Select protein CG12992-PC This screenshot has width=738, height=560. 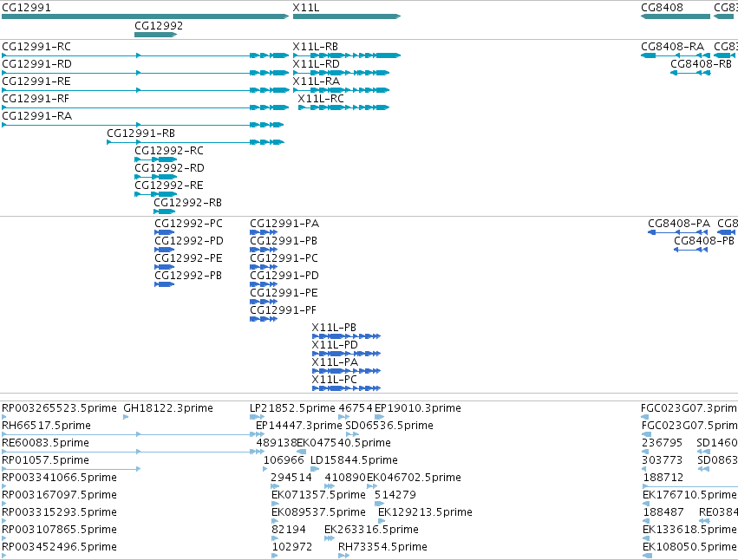[x=188, y=224]
